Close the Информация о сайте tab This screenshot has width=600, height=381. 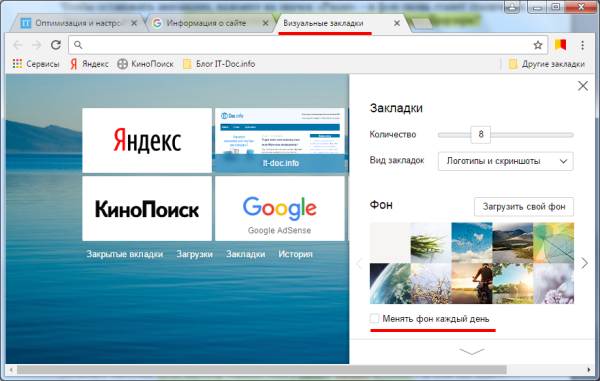[x=265, y=23]
